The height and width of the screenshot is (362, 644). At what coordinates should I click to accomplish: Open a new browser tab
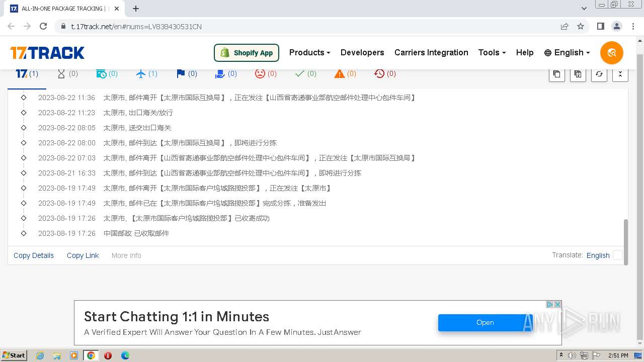click(x=135, y=9)
